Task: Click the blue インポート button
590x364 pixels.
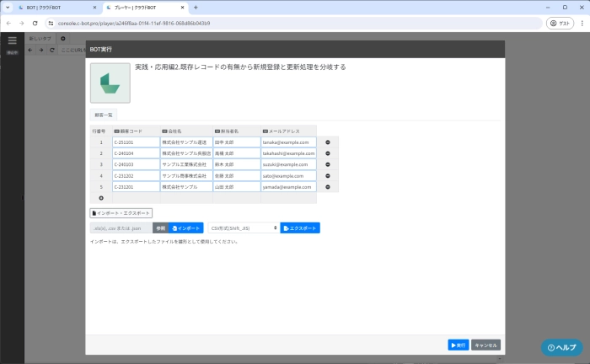Action: [x=186, y=227]
